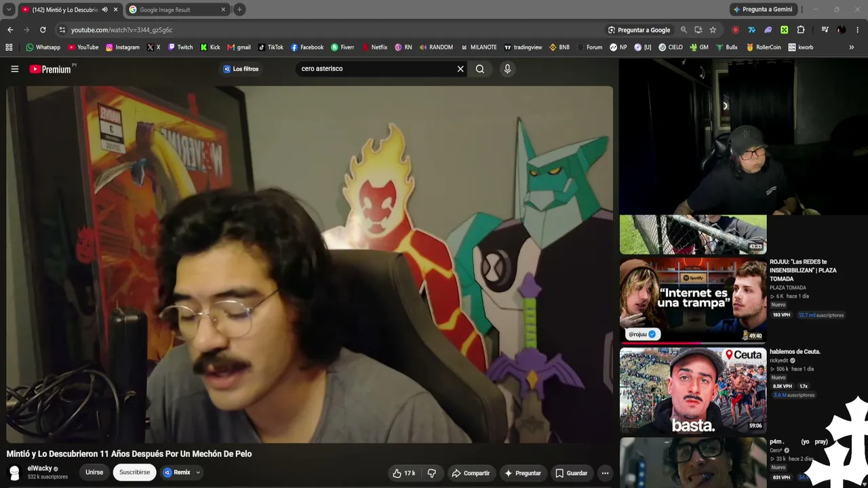Mute the audio on the YouTube tab
The height and width of the screenshot is (488, 868).
(x=104, y=9)
